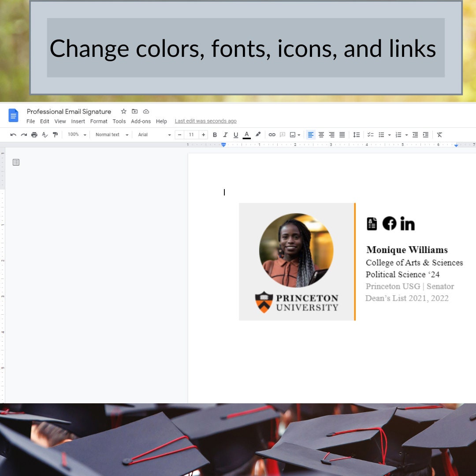Toggle bold formatting
Screen dimensions: 476x476
pos(215,135)
